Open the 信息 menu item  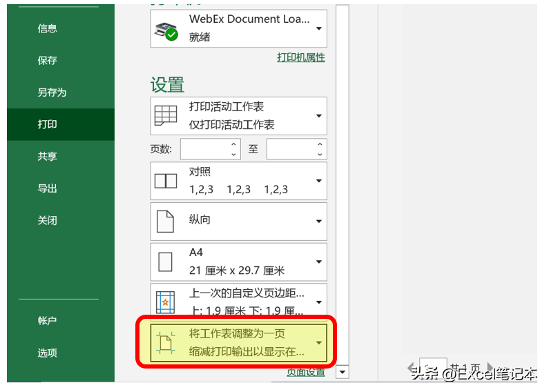[x=47, y=28]
